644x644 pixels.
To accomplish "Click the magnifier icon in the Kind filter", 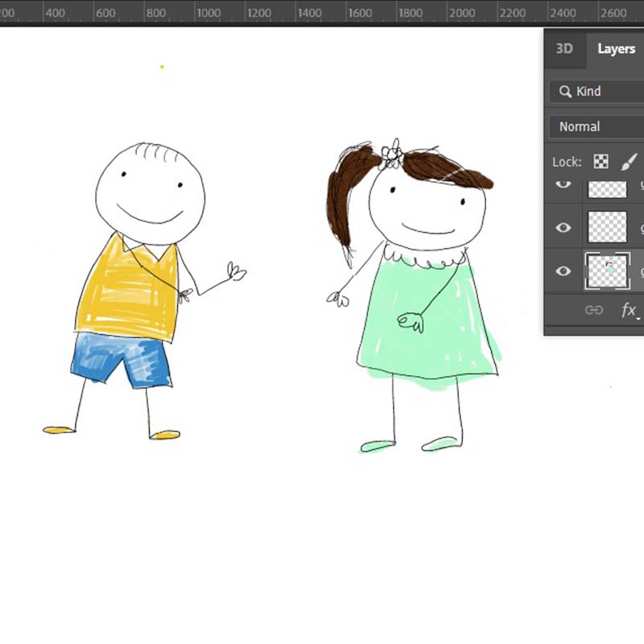I will (x=565, y=92).
